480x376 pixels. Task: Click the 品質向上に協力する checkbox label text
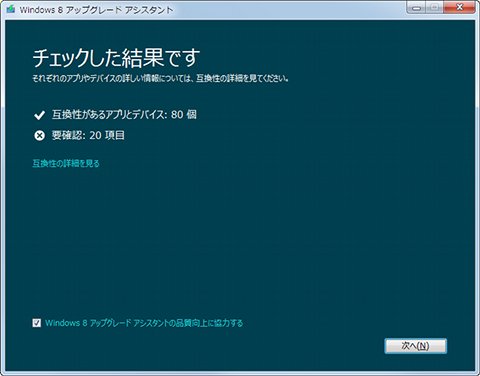144,323
